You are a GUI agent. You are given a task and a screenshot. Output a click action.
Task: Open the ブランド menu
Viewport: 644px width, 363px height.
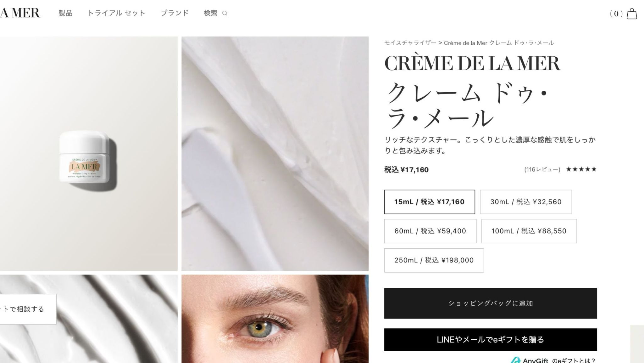pyautogui.click(x=175, y=13)
